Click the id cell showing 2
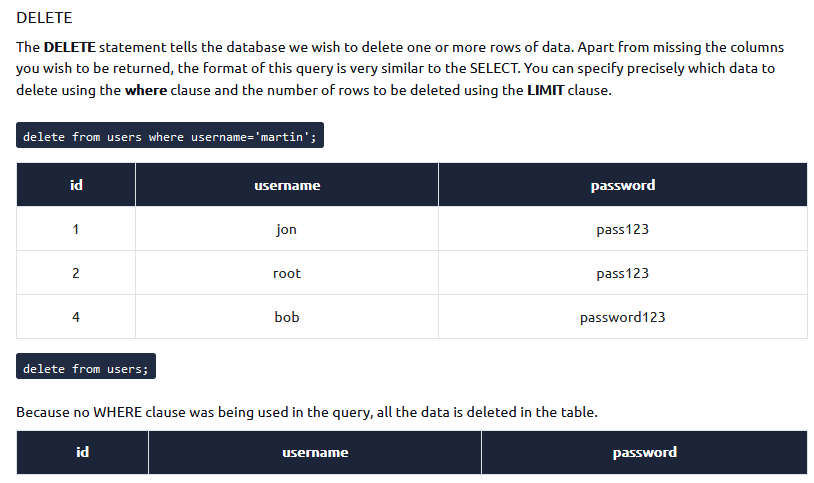This screenshot has width=814, height=483. pos(76,273)
